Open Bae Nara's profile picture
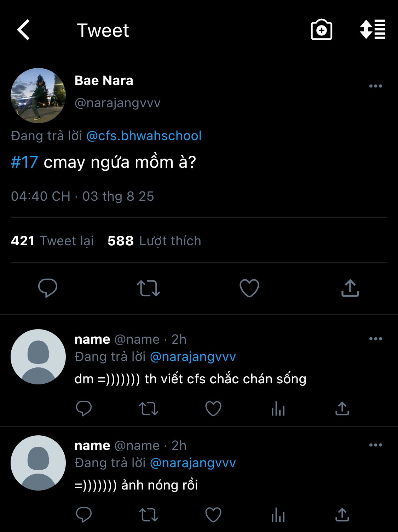398x532 pixels. coord(38,96)
